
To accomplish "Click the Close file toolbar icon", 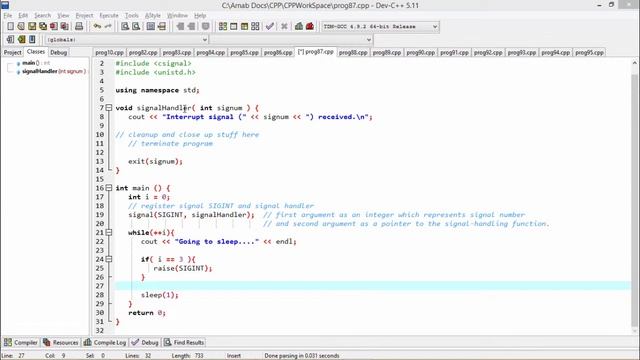I will pyautogui.click(x=53, y=27).
